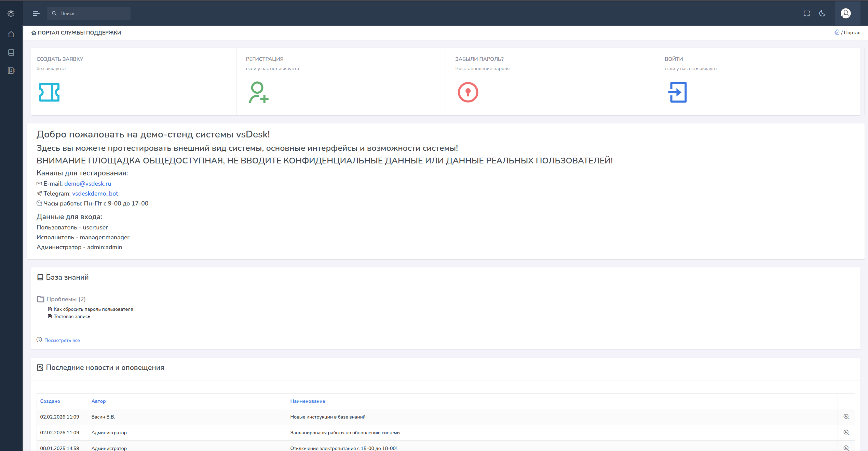This screenshot has width=868, height=451.
Task: Open article Как сбросить пароль пользователя
Action: point(93,309)
